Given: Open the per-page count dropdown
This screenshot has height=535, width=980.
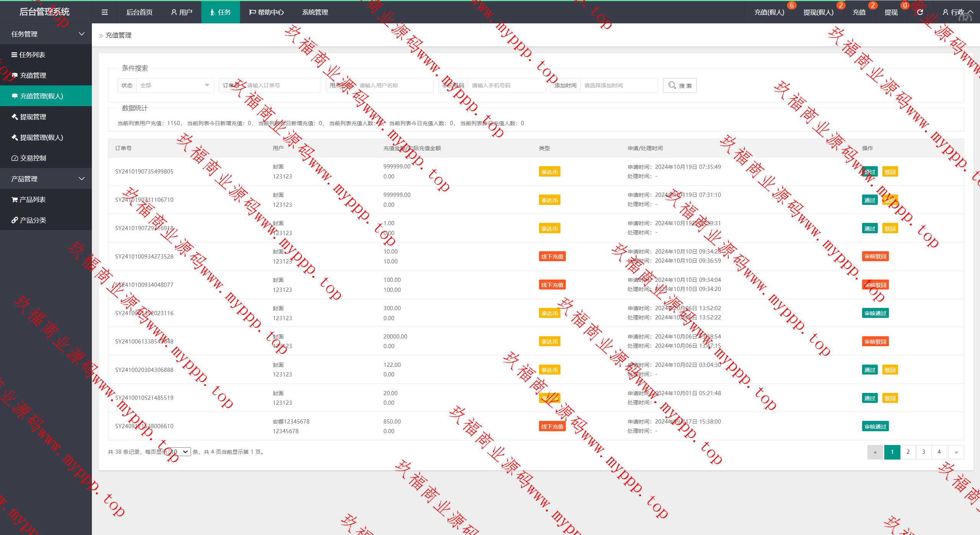Looking at the screenshot, I should (x=180, y=452).
